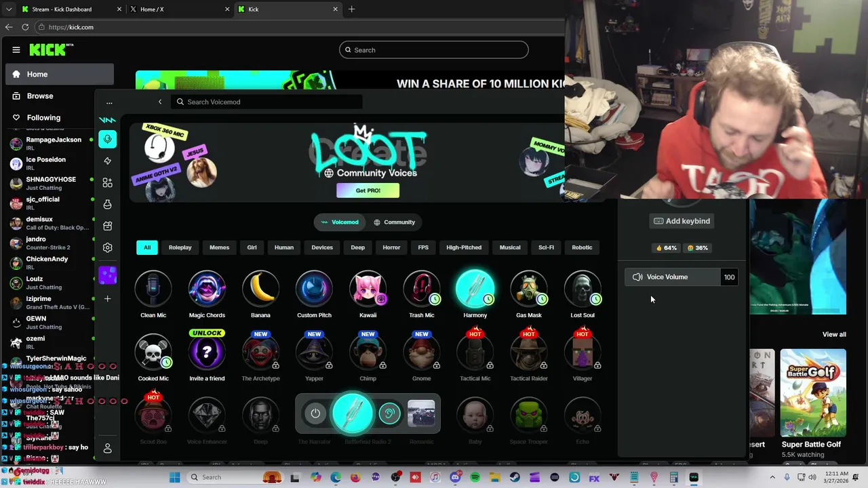868x488 pixels.
Task: Switch to Voicemod voices toggle
Action: (x=340, y=222)
